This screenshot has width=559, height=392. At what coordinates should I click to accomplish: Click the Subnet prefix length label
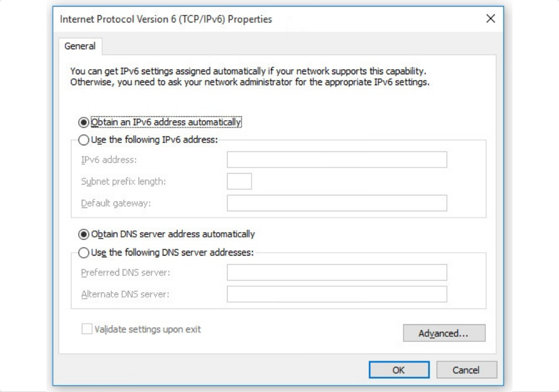(123, 182)
